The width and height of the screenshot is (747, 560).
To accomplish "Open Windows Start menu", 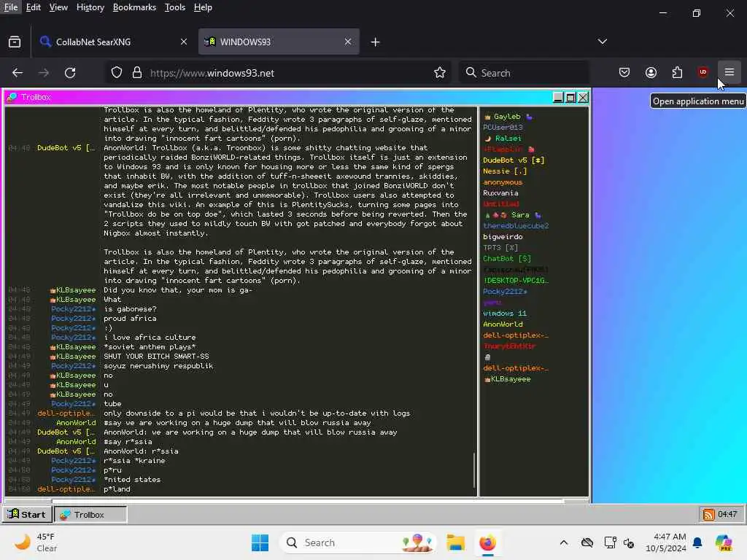I will (x=260, y=542).
